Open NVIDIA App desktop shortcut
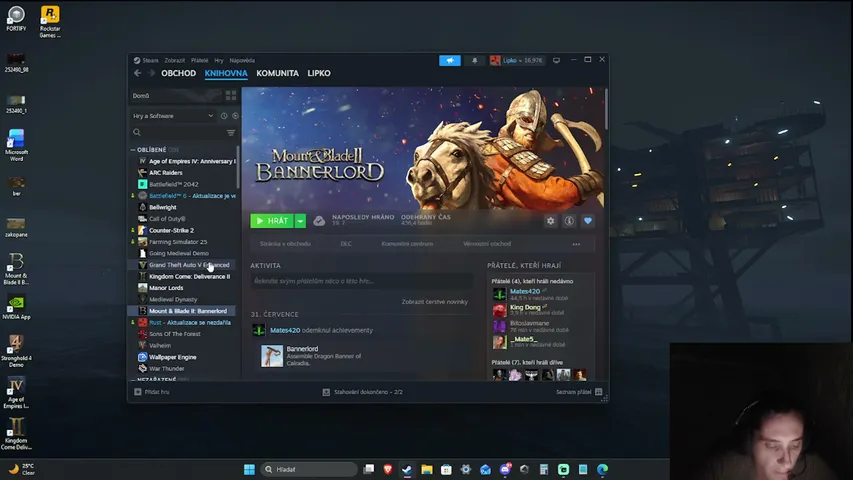This screenshot has width=853, height=480. click(16, 307)
